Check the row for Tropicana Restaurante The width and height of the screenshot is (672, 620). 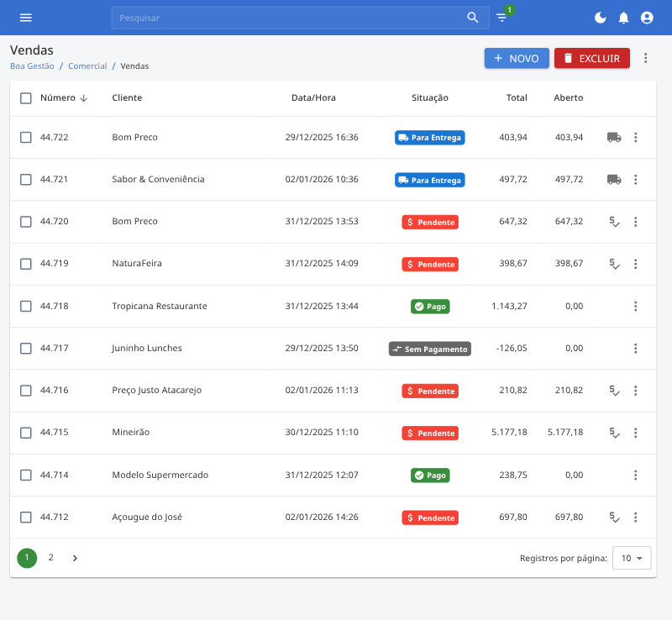click(x=26, y=306)
